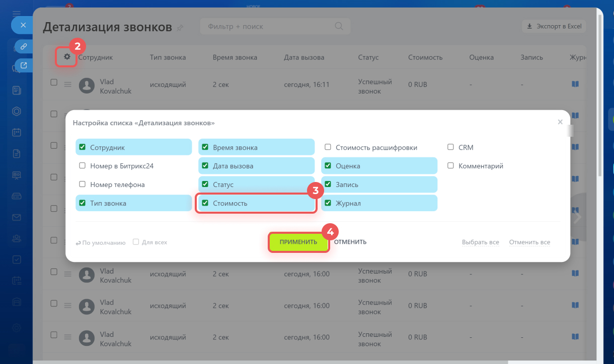Uncheck the Стоимость column checkbox
614x364 pixels.
(205, 203)
